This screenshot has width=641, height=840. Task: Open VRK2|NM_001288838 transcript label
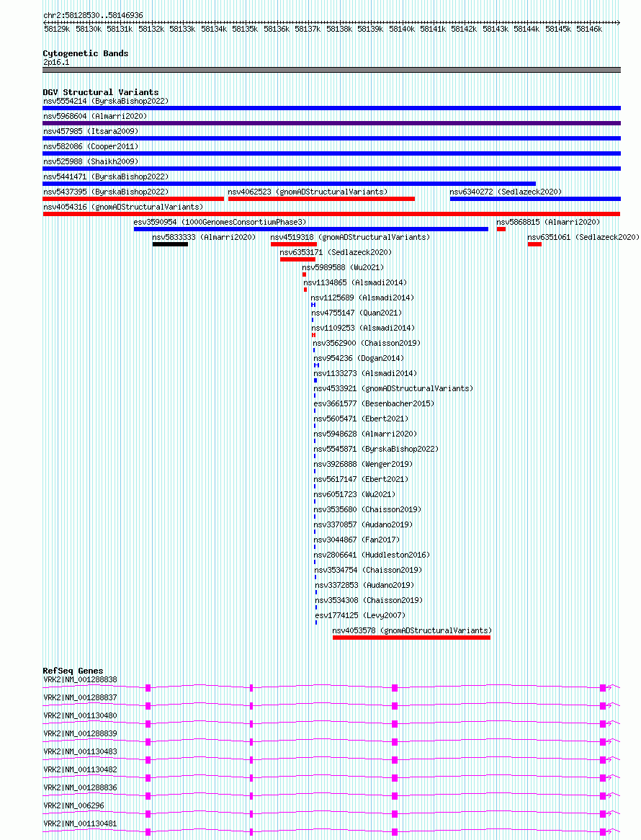81,680
